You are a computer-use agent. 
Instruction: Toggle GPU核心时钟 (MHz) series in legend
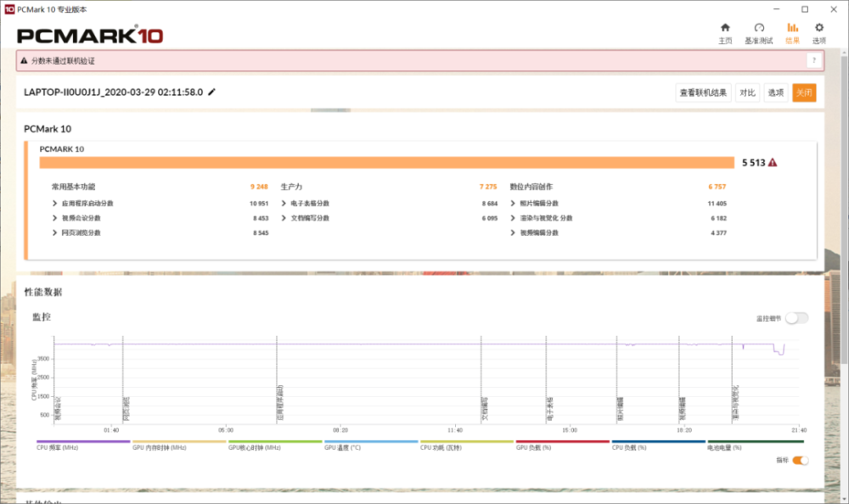(x=275, y=445)
